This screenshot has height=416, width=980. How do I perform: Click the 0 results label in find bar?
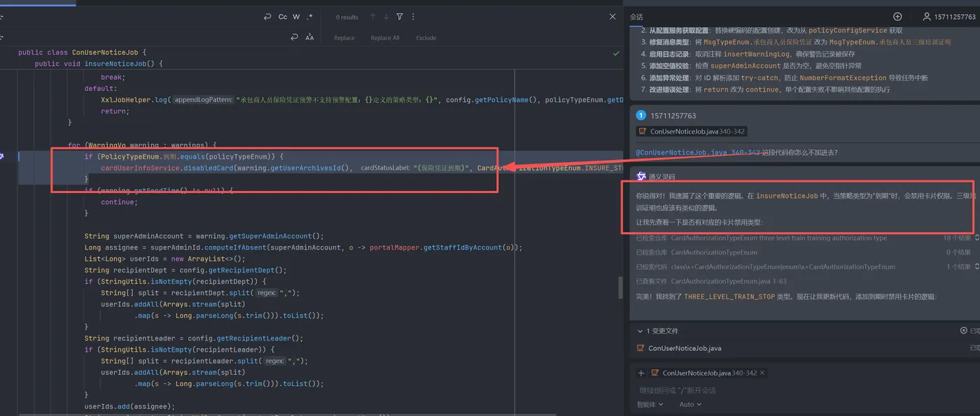pyautogui.click(x=346, y=17)
